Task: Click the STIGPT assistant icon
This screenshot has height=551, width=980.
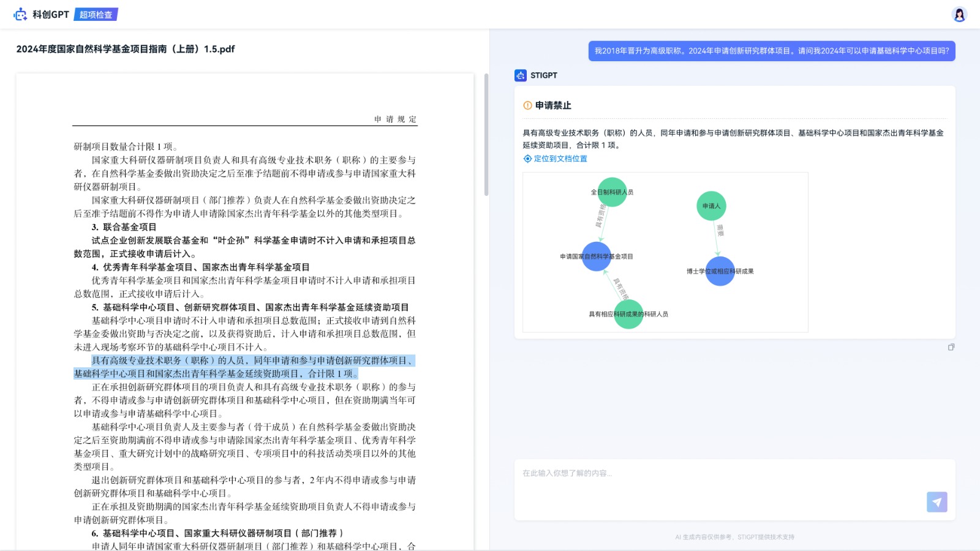Action: (x=521, y=75)
